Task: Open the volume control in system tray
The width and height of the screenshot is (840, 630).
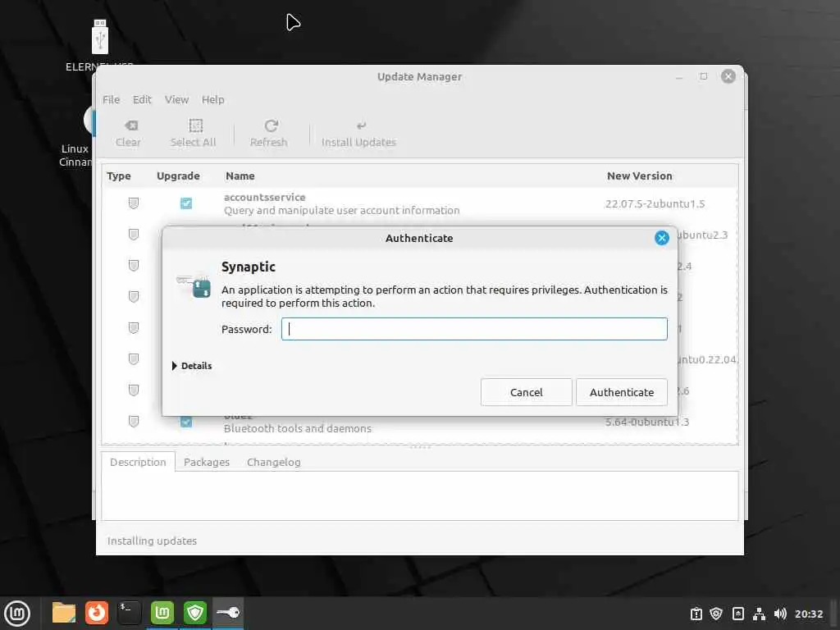Action: pyautogui.click(x=780, y=614)
